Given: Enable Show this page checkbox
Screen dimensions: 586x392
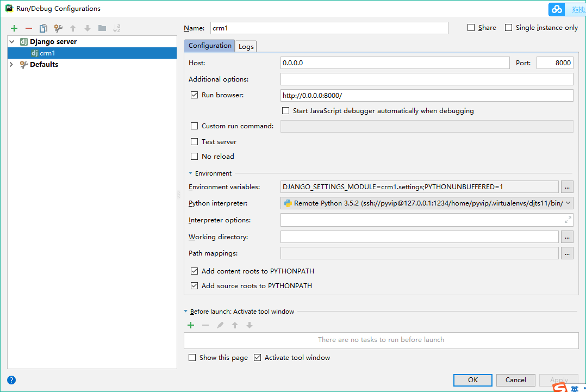Looking at the screenshot, I should click(192, 358).
